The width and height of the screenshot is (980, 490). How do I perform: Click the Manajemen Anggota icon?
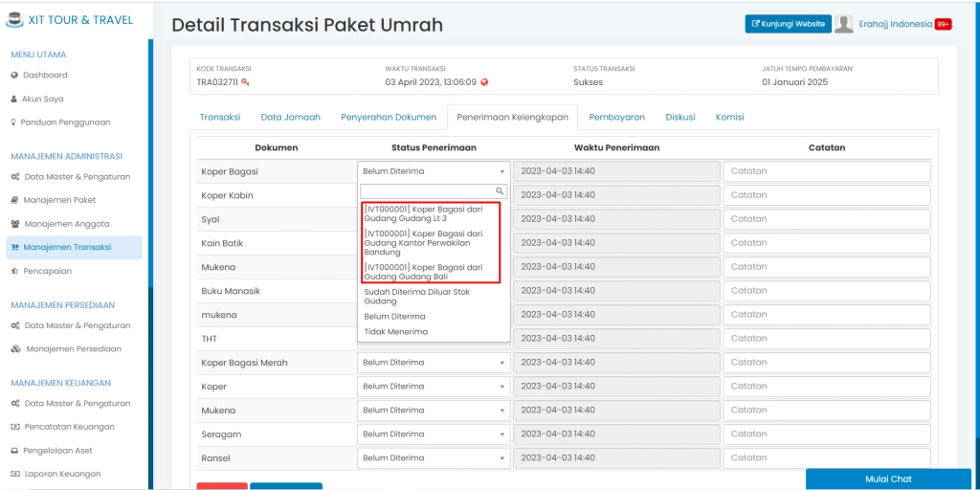tap(14, 224)
